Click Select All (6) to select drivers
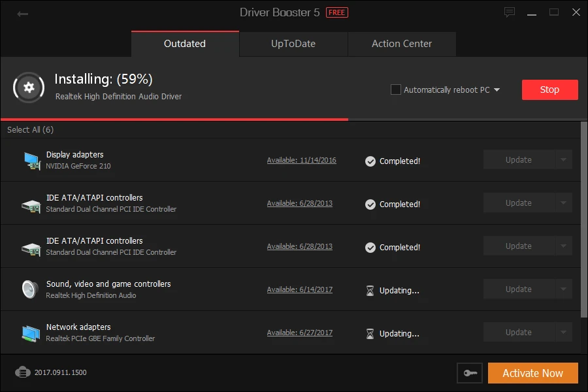 tap(29, 129)
